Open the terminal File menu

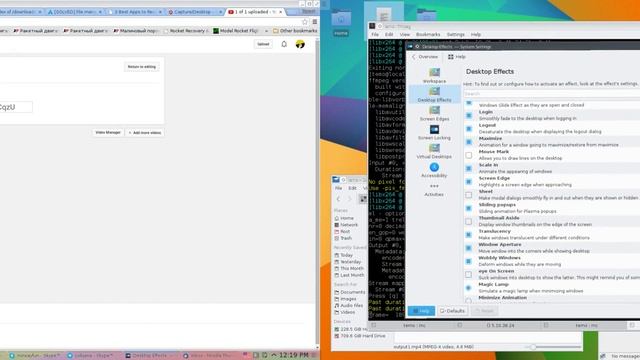pyautogui.click(x=375, y=35)
